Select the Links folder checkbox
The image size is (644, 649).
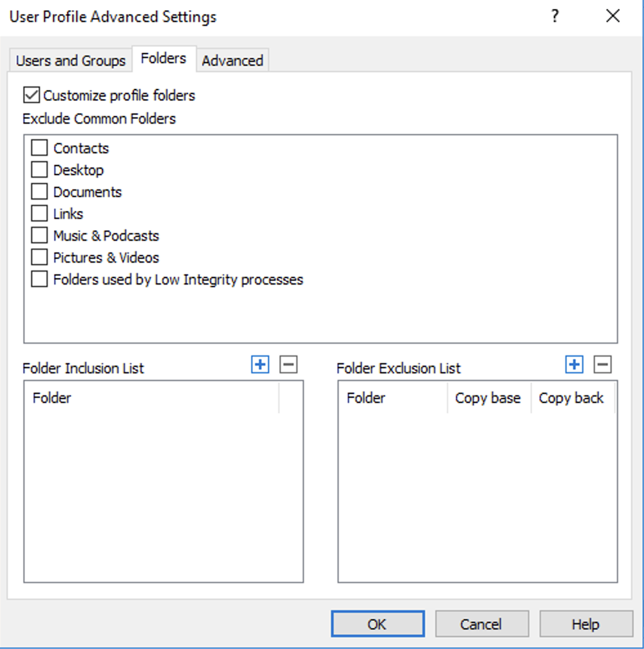point(40,214)
